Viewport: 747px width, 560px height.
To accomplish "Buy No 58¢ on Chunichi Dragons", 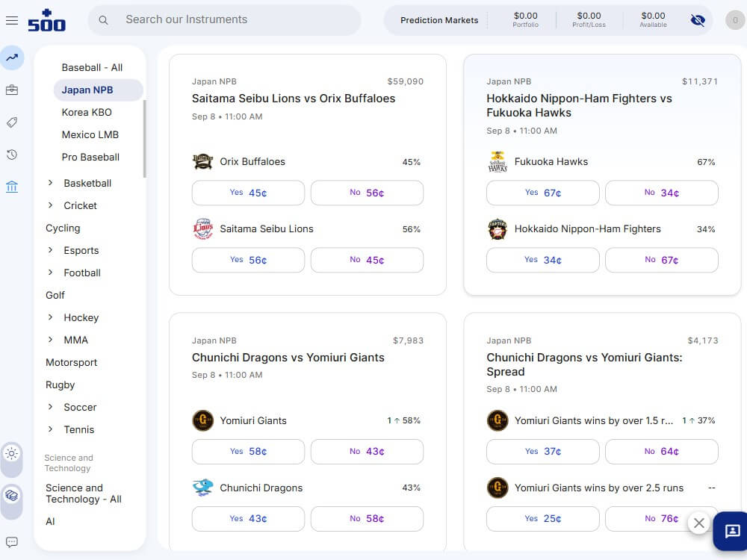I will [367, 519].
